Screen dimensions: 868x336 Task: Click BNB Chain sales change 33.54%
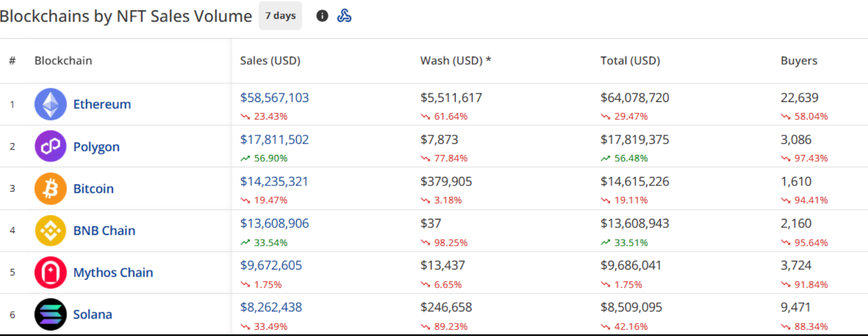(x=264, y=243)
